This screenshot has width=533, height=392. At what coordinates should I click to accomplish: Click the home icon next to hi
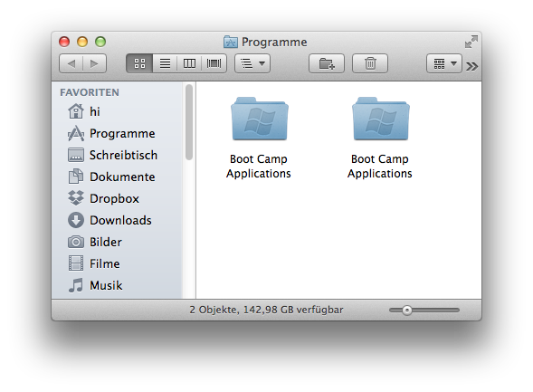(76, 111)
